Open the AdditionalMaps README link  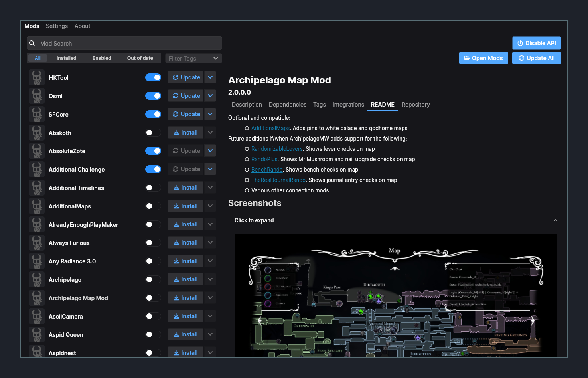pyautogui.click(x=270, y=128)
